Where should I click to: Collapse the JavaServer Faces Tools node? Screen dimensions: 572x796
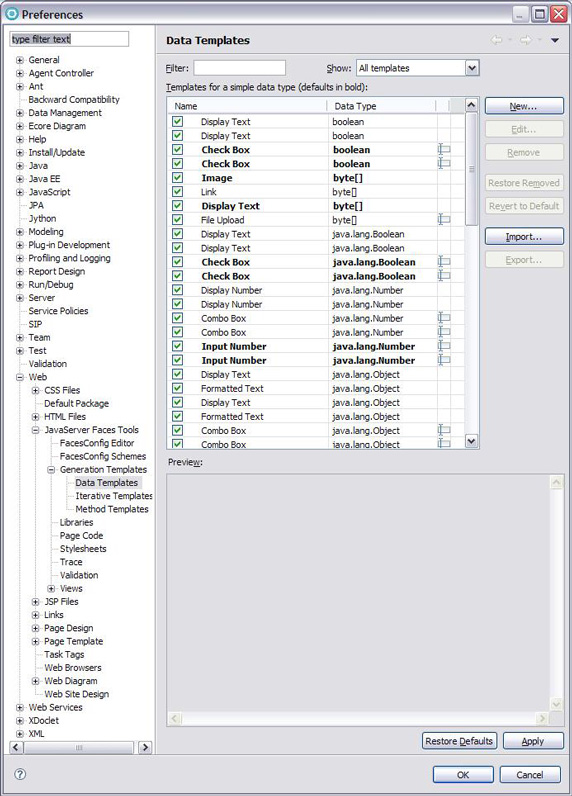[36, 430]
